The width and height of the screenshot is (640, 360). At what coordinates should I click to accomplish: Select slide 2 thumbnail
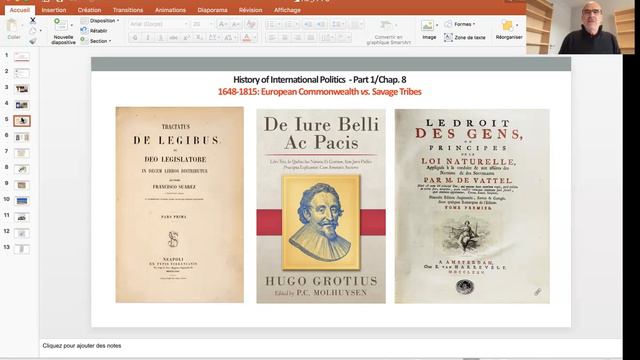[x=22, y=73]
